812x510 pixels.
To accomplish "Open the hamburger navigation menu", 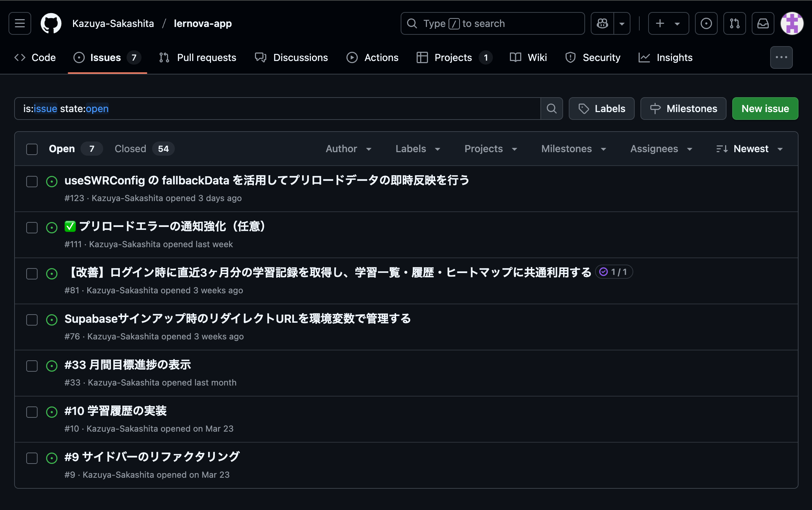I will (x=20, y=23).
